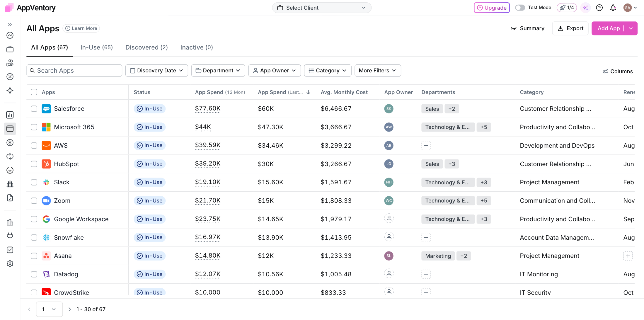
Task: Add a renewal date for Asana
Action: tap(628, 256)
